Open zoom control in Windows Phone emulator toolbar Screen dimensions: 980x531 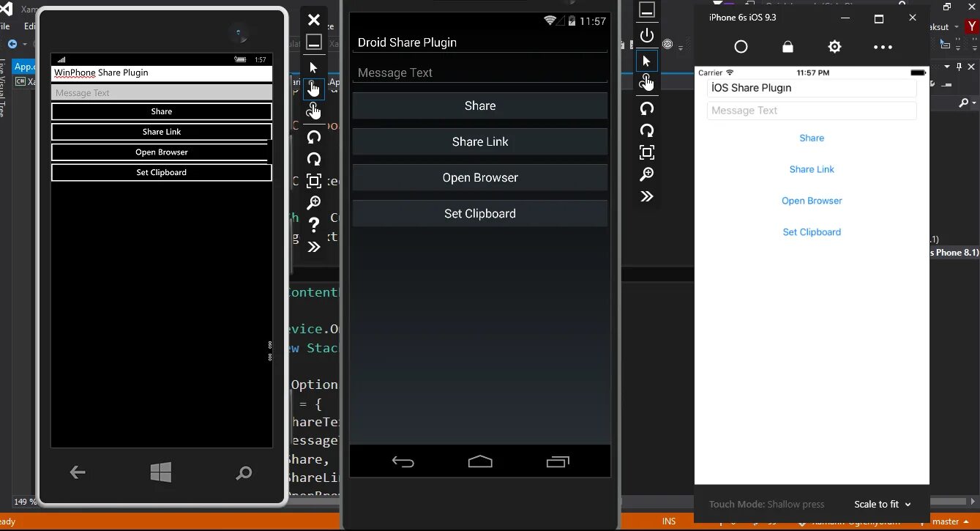click(x=313, y=203)
